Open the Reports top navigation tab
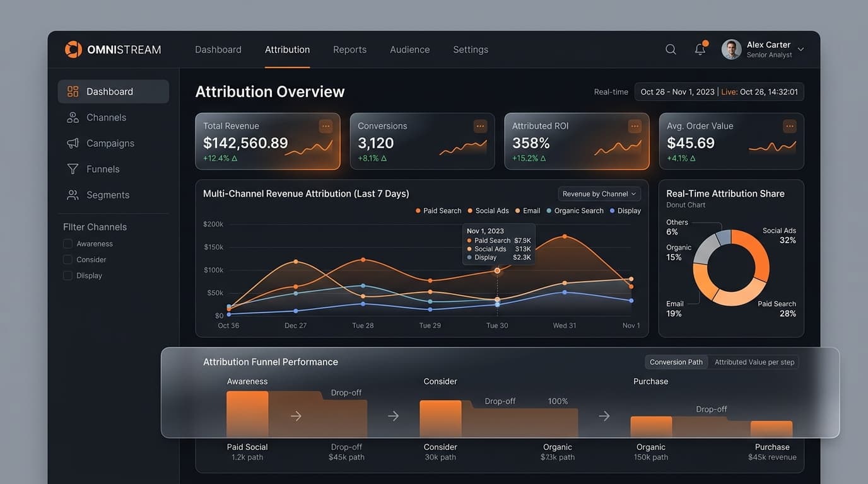 349,49
